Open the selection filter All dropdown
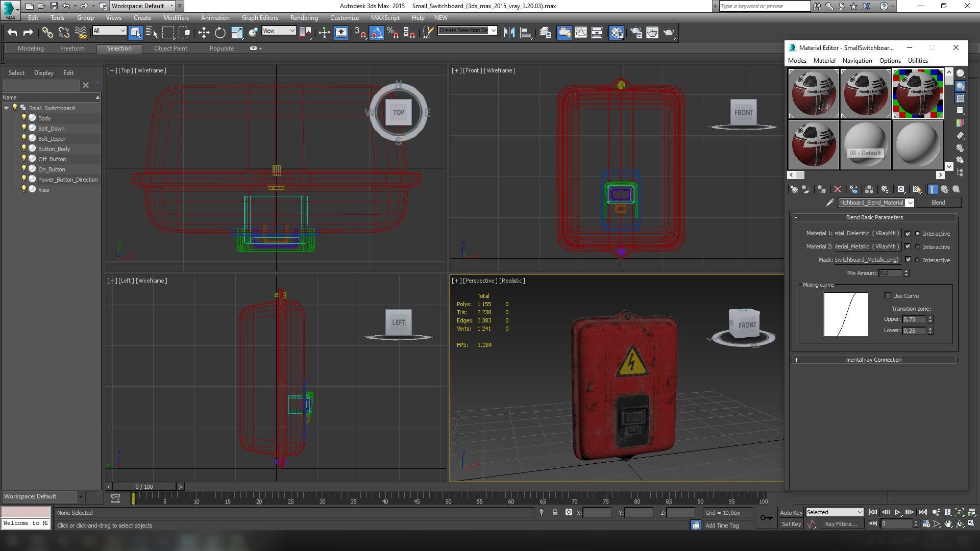980x551 pixels. (109, 31)
